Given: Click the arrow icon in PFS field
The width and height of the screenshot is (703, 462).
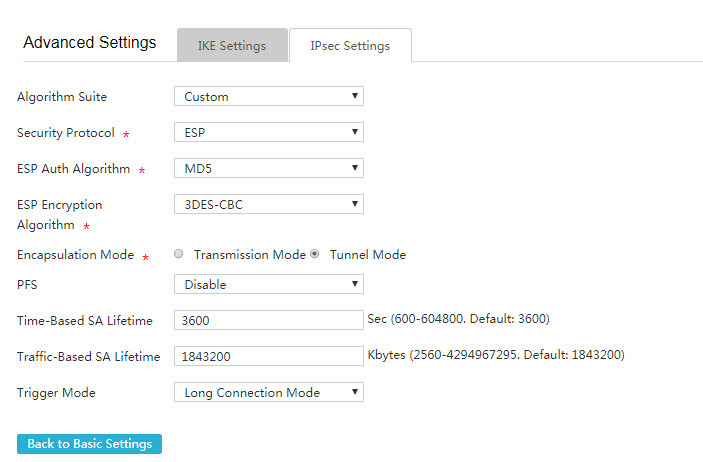Looking at the screenshot, I should point(355,283).
